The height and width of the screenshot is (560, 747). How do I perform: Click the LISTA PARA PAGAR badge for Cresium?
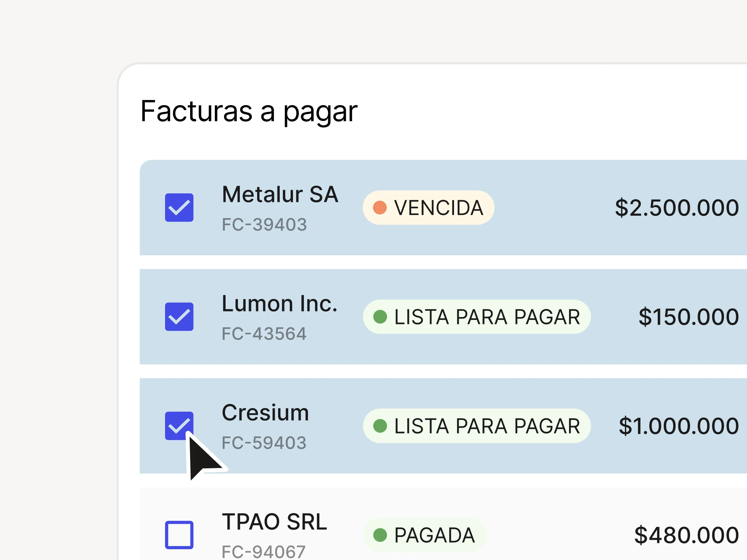tap(476, 426)
